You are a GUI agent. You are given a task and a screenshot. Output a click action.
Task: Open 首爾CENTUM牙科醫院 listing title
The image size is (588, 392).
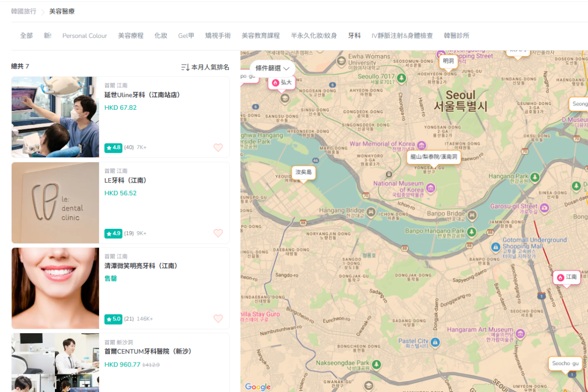[x=148, y=352]
